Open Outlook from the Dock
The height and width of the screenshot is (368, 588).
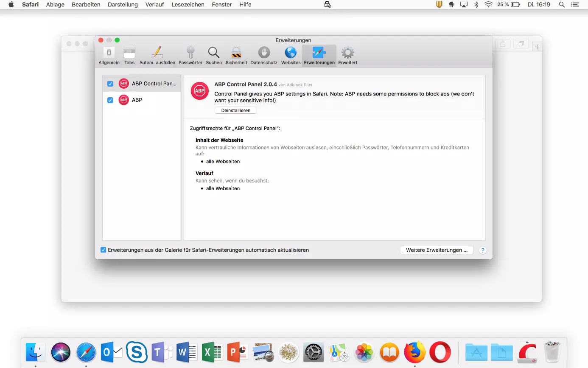[112, 352]
